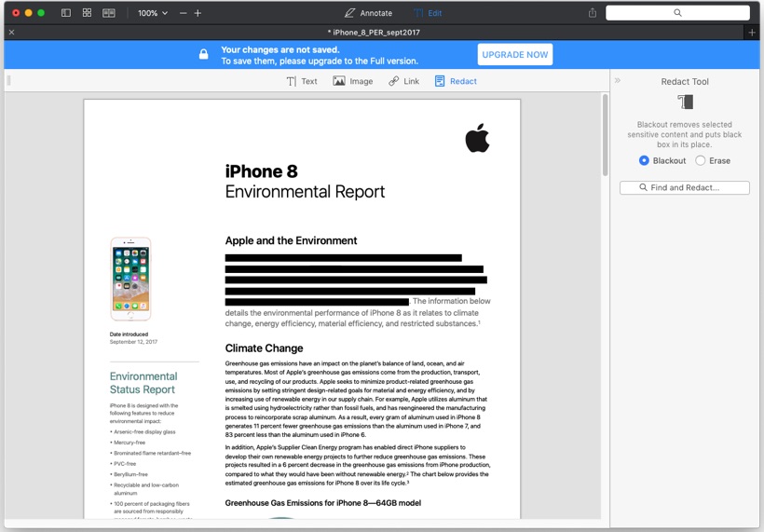Close the iPhone_8_PER_sept2017 tab
The width and height of the screenshot is (764, 532).
pyautogui.click(x=12, y=33)
